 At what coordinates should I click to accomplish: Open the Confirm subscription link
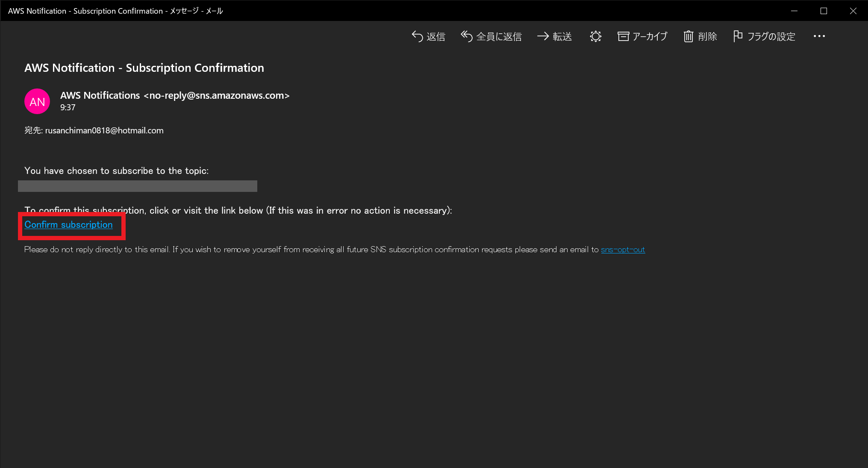point(68,224)
